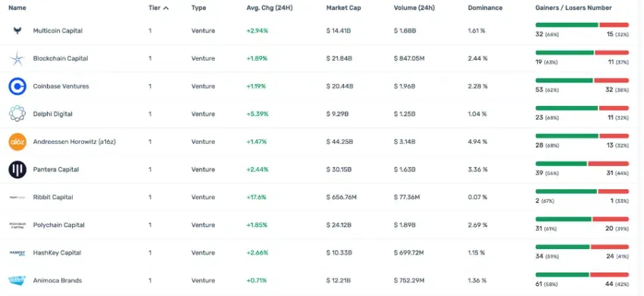644x296 pixels.
Task: Open the Pantera Capital name link
Action: 56,170
